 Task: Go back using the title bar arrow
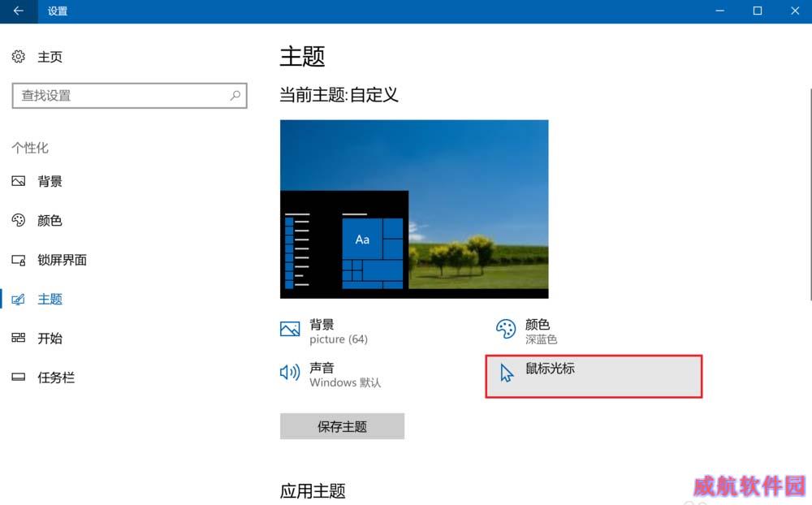coord(19,11)
